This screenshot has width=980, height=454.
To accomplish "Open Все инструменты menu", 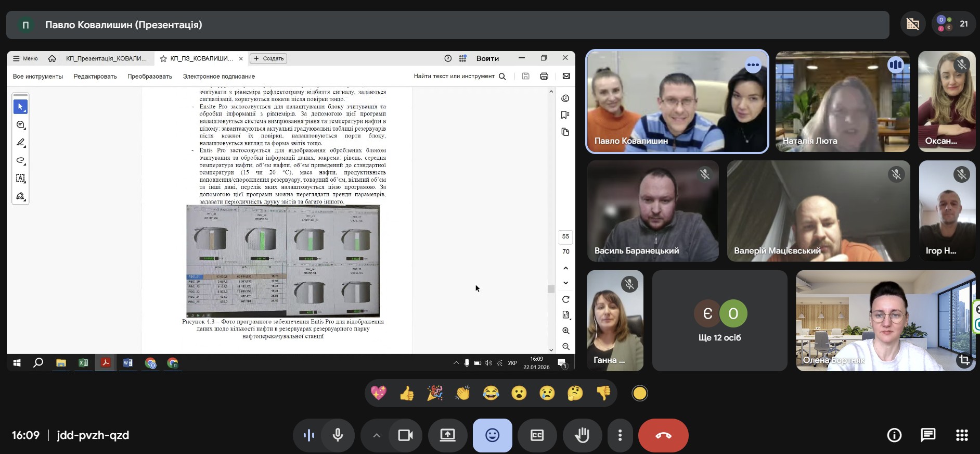I will (x=38, y=76).
